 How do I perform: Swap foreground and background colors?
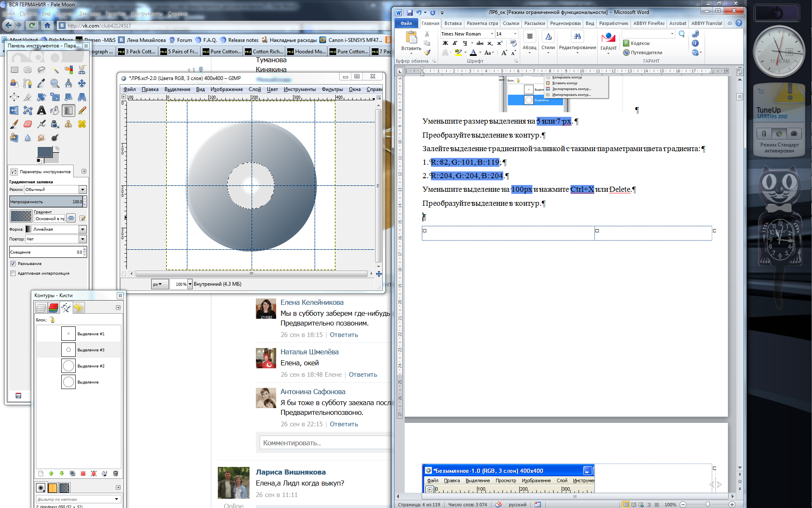pos(57,149)
